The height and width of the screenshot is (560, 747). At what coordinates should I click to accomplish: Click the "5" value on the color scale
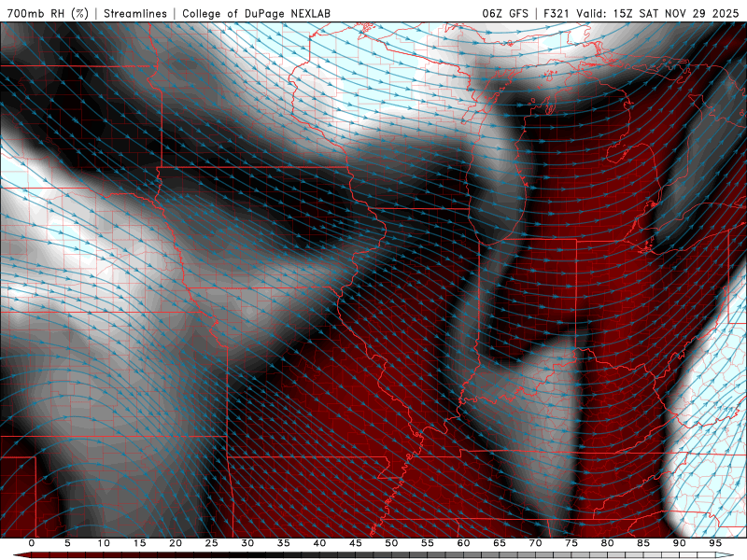[x=67, y=543]
